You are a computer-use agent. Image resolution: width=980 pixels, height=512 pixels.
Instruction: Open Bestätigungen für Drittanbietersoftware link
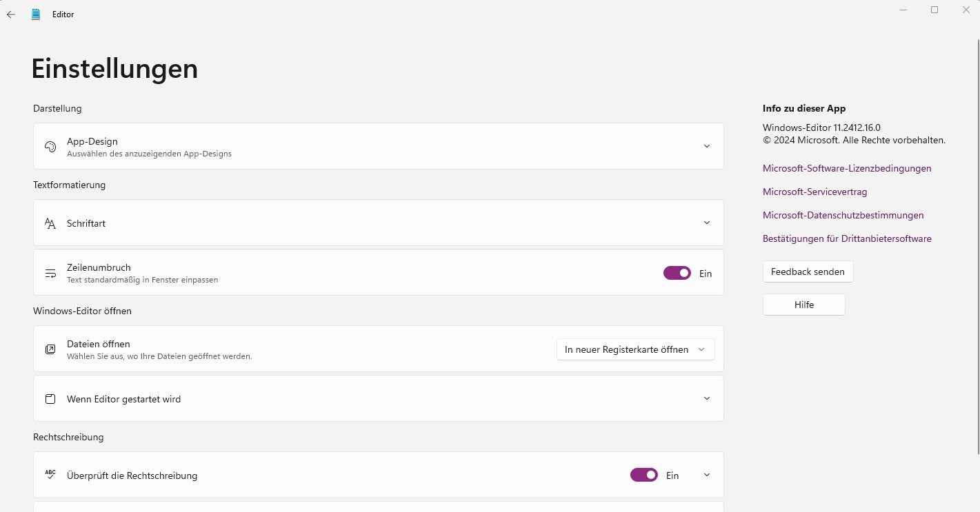tap(847, 238)
